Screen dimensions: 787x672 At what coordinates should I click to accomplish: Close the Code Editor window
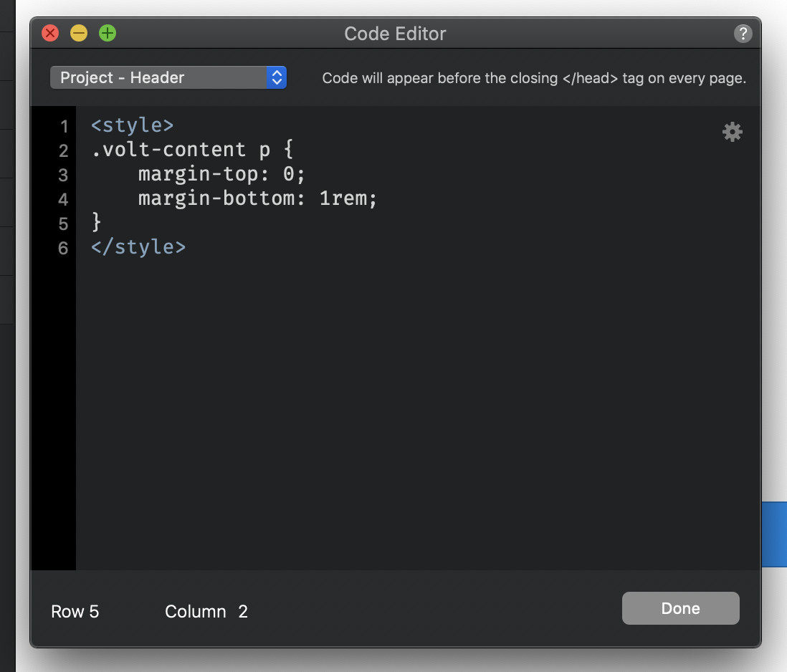pyautogui.click(x=50, y=33)
